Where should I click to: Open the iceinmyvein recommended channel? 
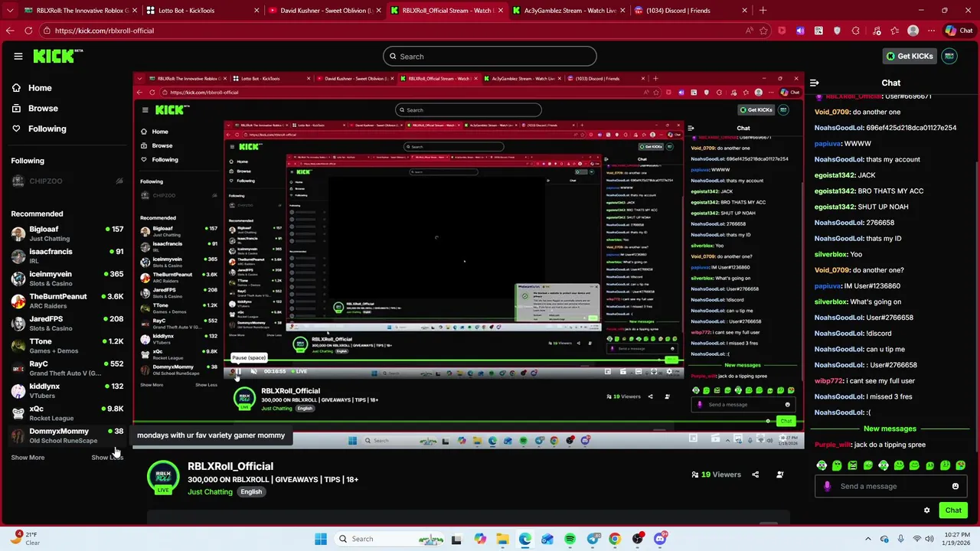67,279
